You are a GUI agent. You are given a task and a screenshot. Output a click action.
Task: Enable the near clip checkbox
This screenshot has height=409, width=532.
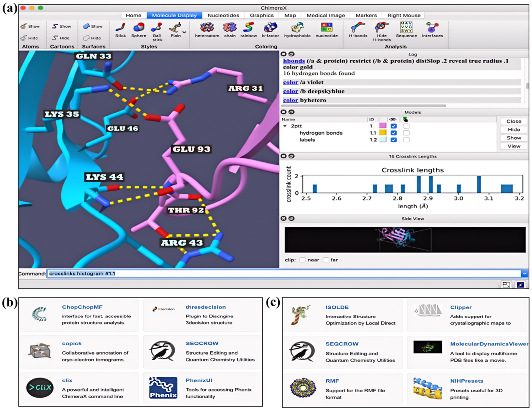(x=303, y=260)
